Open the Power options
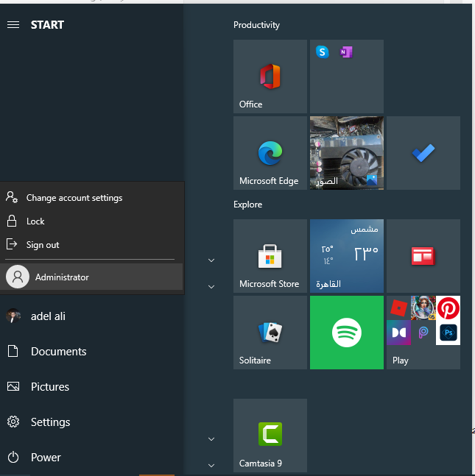The height and width of the screenshot is (476, 475). tap(91, 457)
